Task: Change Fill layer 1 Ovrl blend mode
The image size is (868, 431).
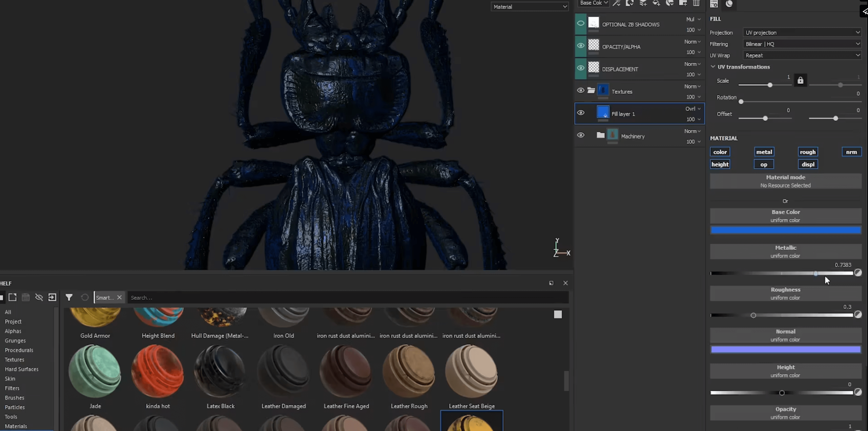Action: pyautogui.click(x=693, y=109)
